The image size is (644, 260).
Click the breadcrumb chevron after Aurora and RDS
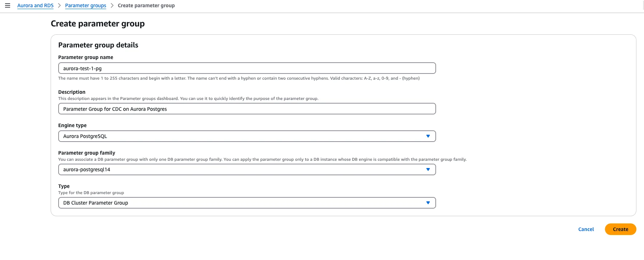coord(59,5)
